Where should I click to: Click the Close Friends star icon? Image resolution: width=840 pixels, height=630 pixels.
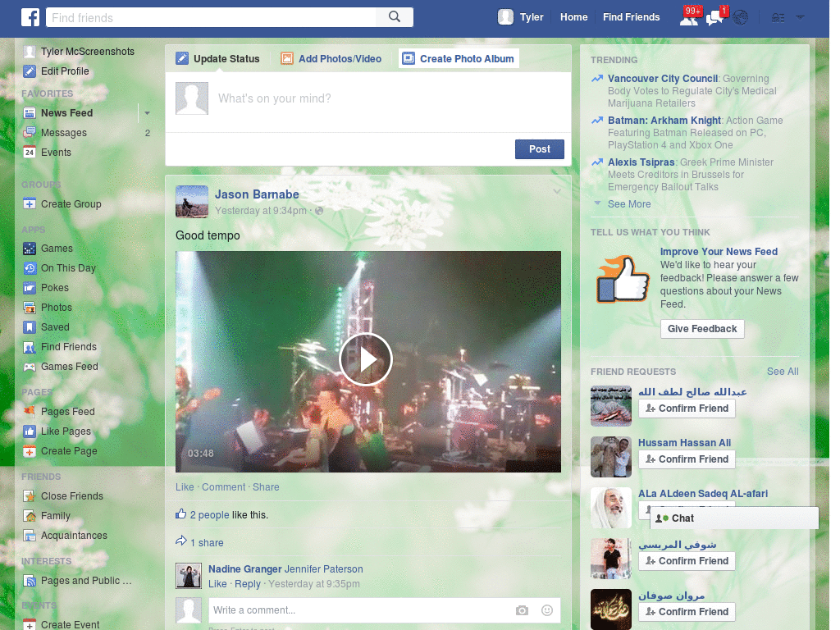click(x=30, y=496)
